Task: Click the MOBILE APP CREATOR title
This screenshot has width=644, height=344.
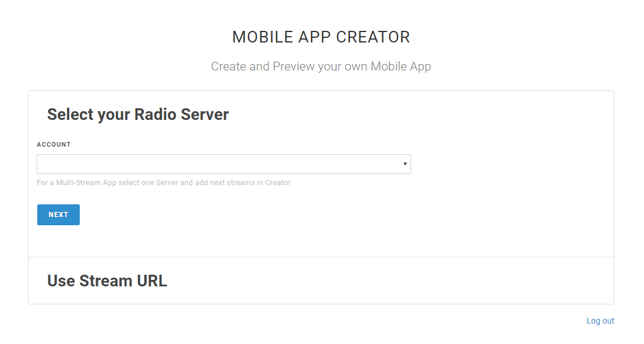Action: (x=321, y=37)
